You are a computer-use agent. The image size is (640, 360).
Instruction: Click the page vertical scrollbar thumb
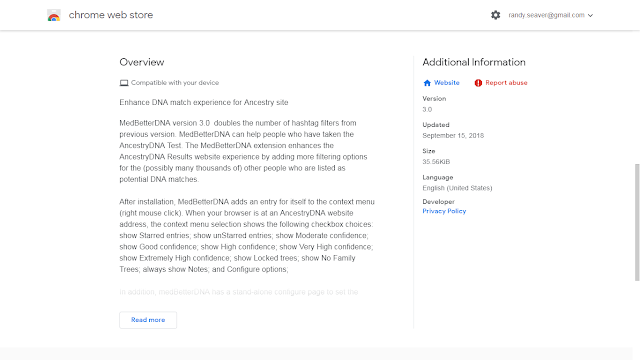point(637,222)
